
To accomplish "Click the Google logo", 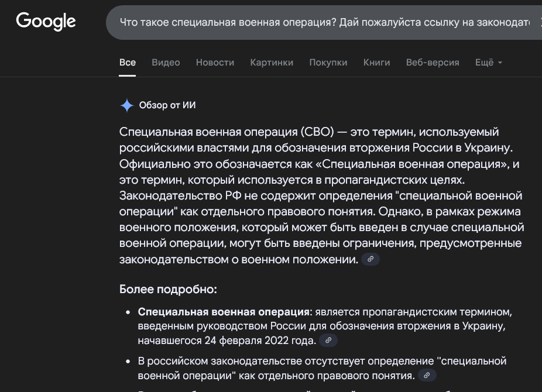I will tap(46, 22).
